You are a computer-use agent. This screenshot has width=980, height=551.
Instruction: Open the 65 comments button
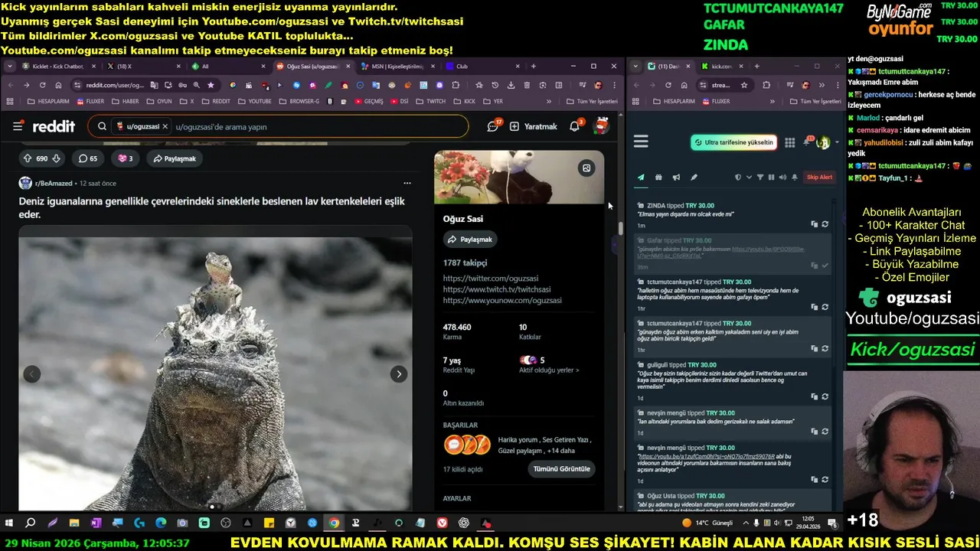pyautogui.click(x=88, y=158)
